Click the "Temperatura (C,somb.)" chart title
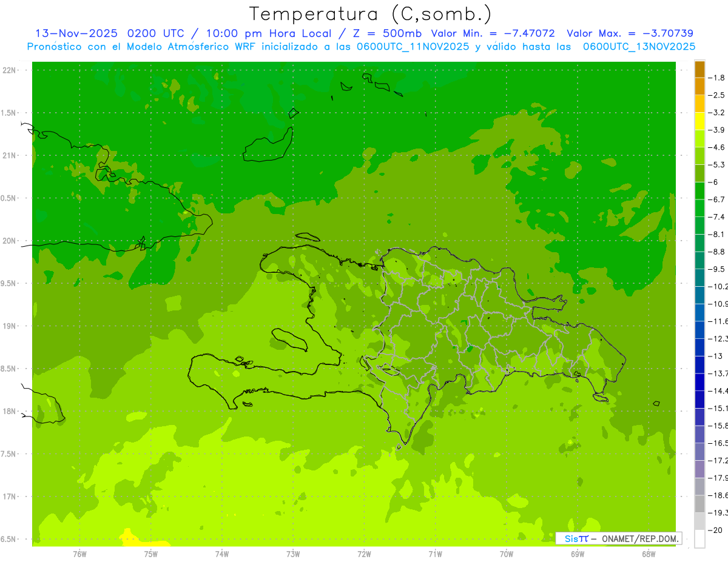 [370, 14]
